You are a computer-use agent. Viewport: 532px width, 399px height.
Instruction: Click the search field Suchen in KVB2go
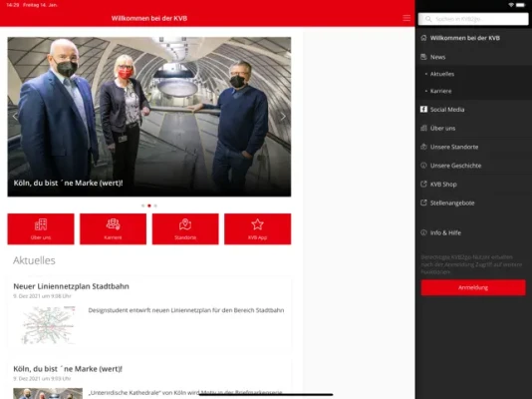(473, 19)
